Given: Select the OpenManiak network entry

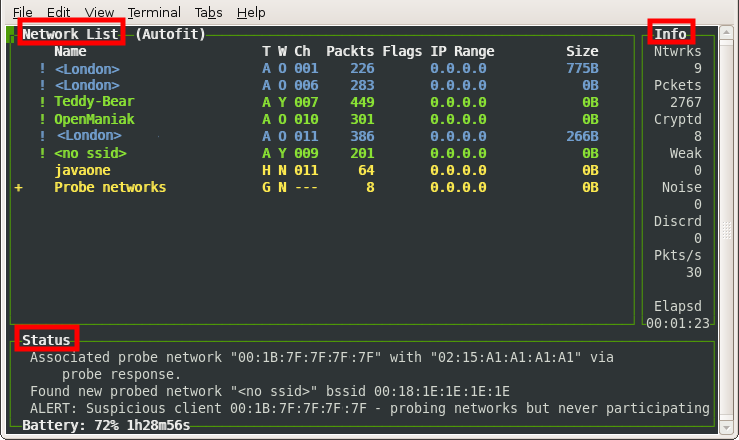Looking at the screenshot, I should pyautogui.click(x=94, y=119).
